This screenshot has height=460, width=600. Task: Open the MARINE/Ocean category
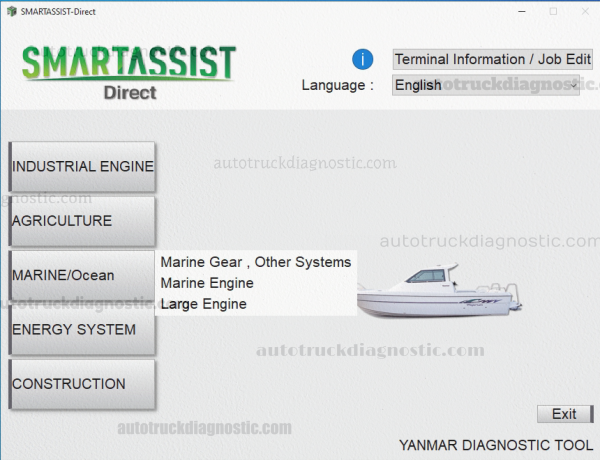[82, 275]
